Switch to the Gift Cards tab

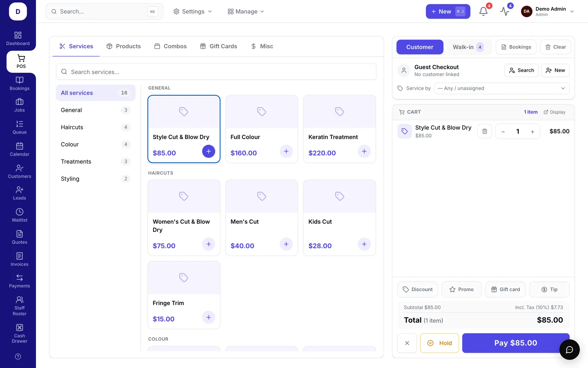click(x=219, y=46)
